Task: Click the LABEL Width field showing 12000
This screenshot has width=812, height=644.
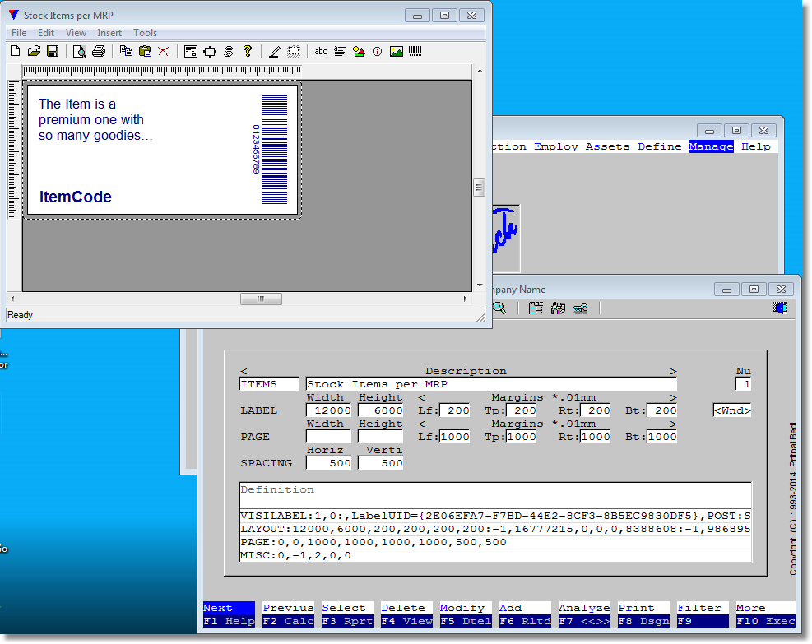Action: coord(330,410)
